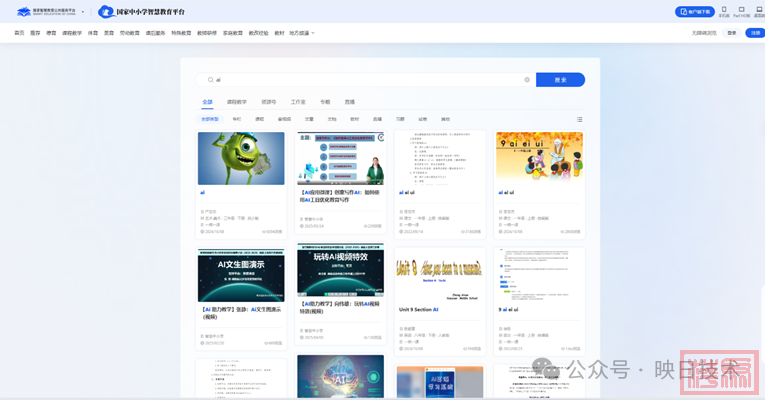This screenshot has height=400, width=765.
Task: Open the 'Unit 9 Section AI' title link
Action: [419, 309]
